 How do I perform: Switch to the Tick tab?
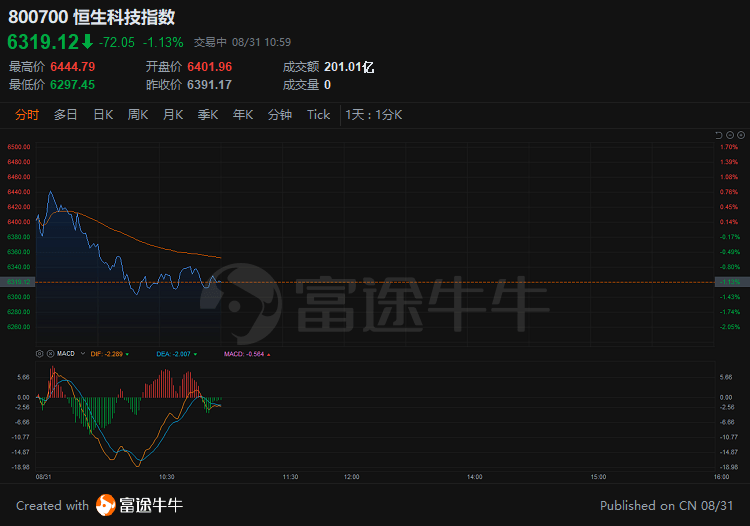[318, 115]
